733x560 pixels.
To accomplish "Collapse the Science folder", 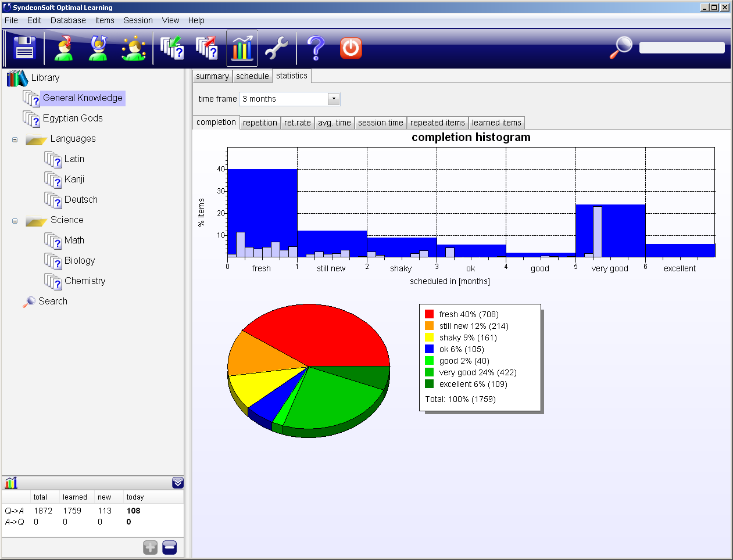I will tap(15, 221).
